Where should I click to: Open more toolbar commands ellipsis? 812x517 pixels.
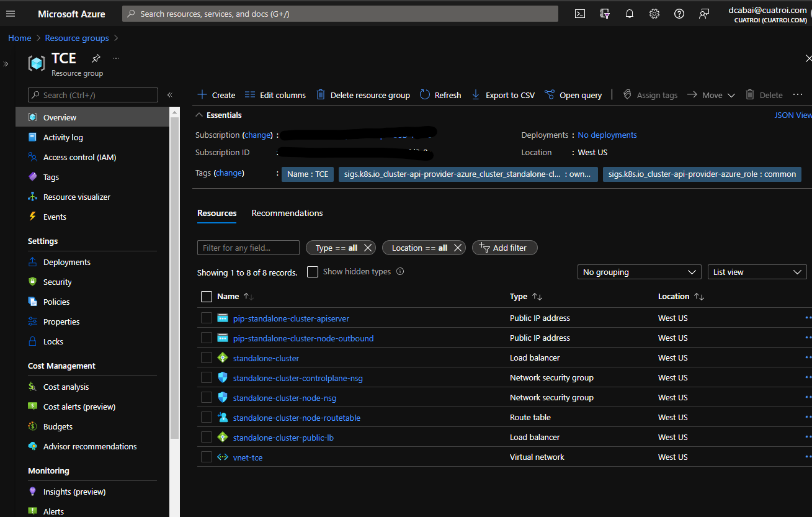(798, 95)
